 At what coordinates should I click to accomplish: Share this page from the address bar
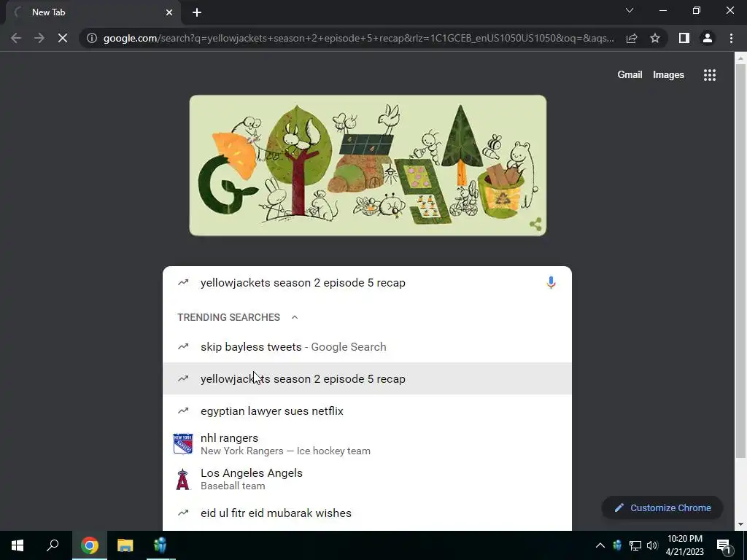(632, 38)
